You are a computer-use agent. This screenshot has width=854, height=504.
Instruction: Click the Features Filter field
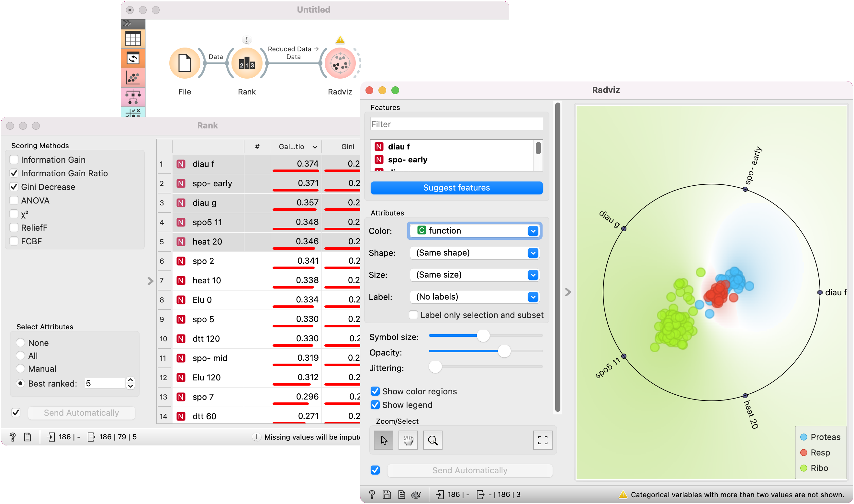[x=456, y=124]
